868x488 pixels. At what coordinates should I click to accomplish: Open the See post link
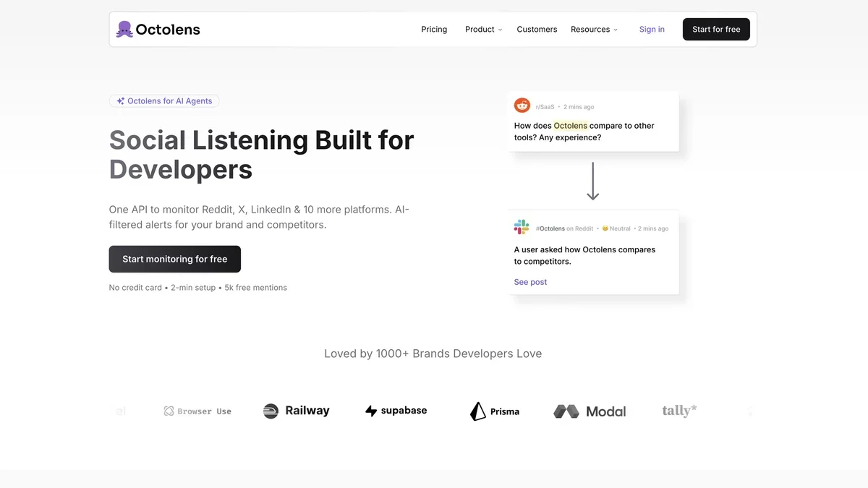[530, 282]
